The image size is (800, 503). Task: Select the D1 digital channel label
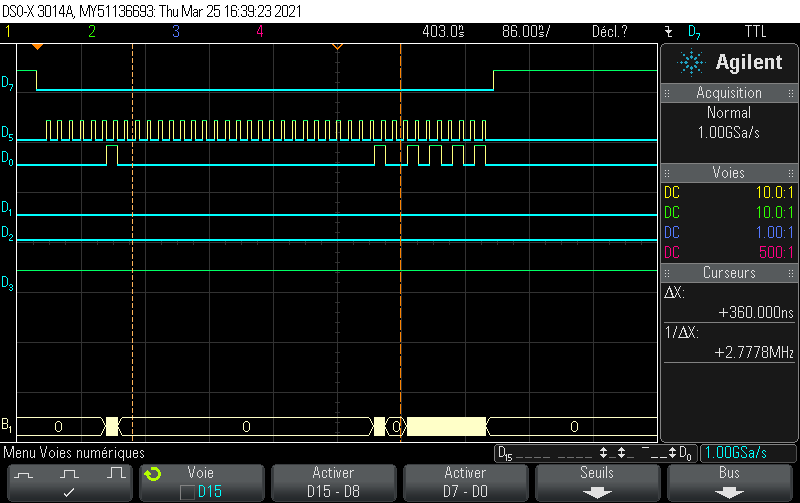pyautogui.click(x=7, y=208)
